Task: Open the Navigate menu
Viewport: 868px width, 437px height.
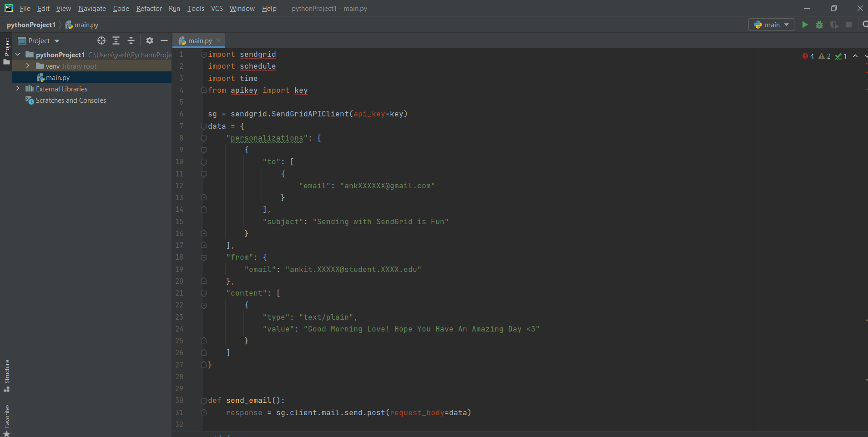Action: pos(92,9)
